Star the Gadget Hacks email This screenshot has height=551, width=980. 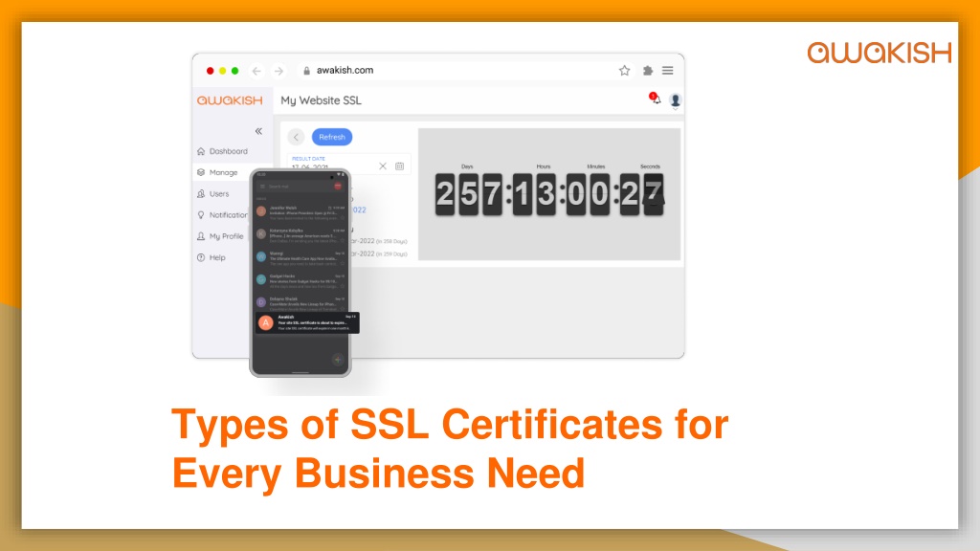coord(343,286)
